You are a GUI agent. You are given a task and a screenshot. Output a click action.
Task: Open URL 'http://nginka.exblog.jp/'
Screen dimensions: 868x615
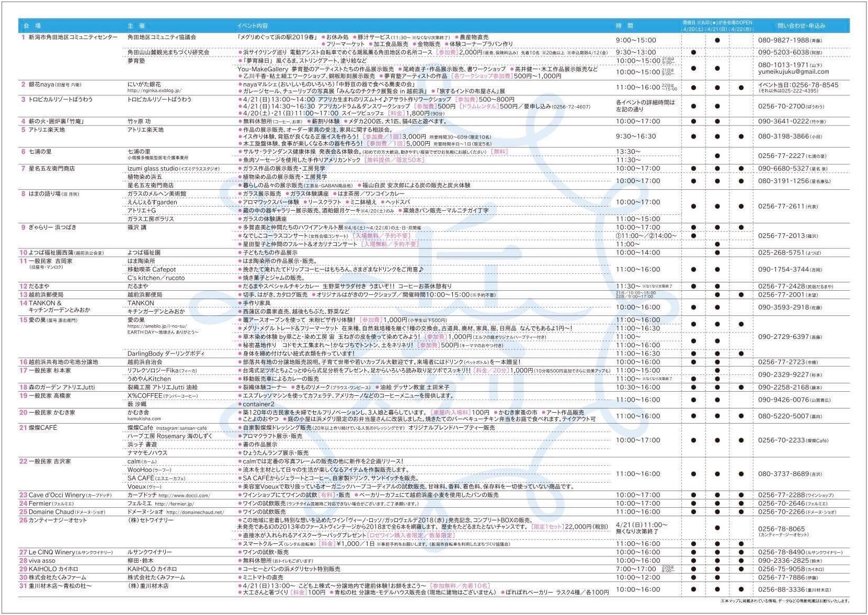pyautogui.click(x=154, y=90)
